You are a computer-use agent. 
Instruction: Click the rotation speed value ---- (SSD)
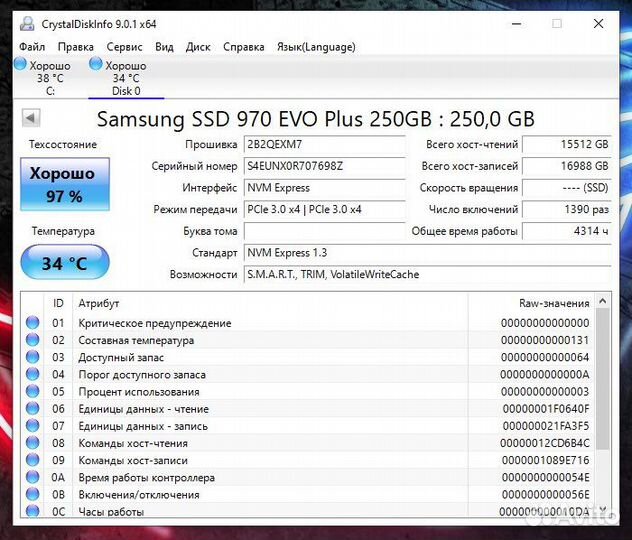tap(567, 188)
